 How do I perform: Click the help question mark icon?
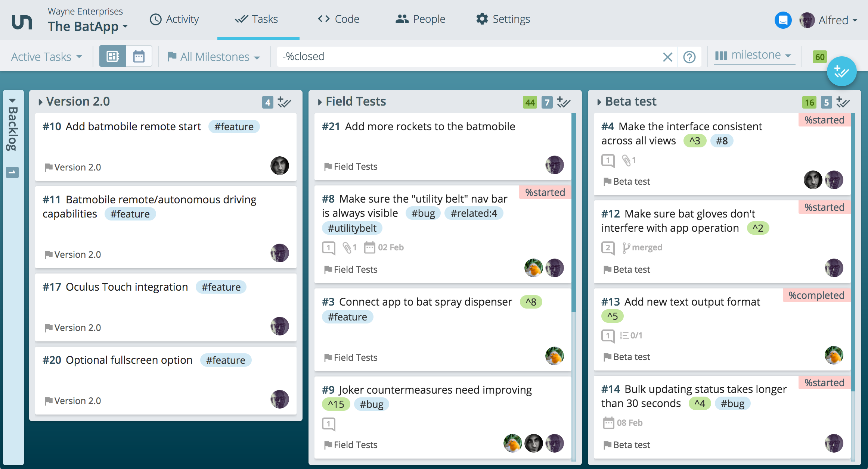[x=690, y=56]
